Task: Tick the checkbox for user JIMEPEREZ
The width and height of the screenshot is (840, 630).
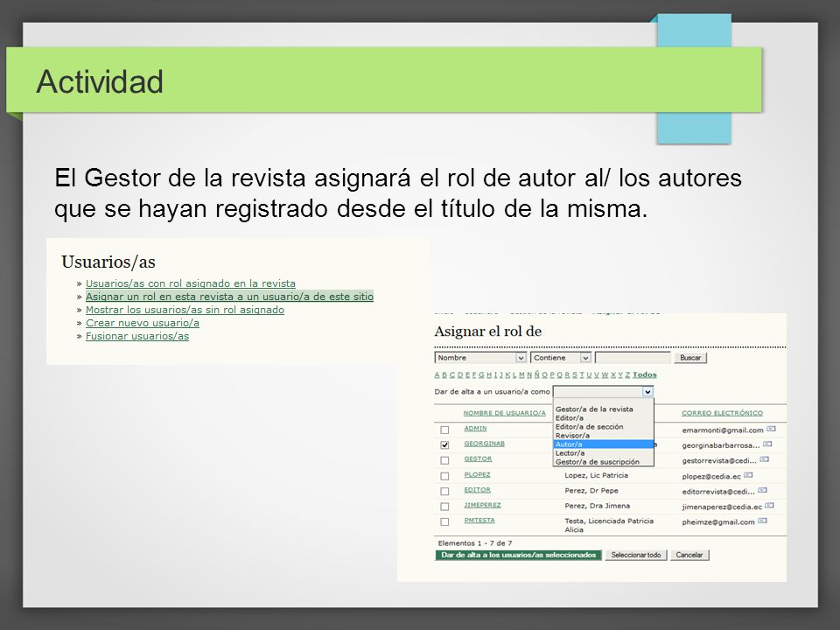Action: pyautogui.click(x=444, y=507)
